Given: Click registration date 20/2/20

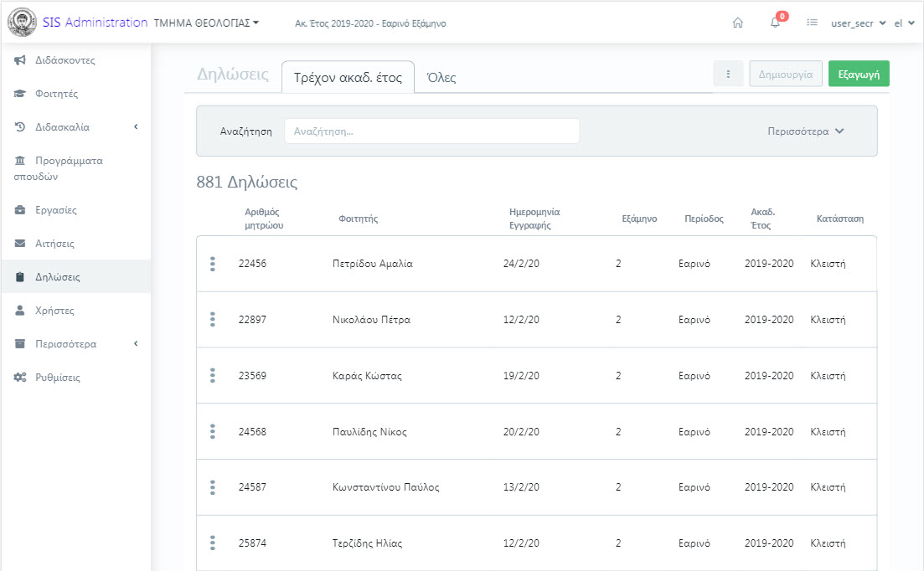Looking at the screenshot, I should click(521, 431).
